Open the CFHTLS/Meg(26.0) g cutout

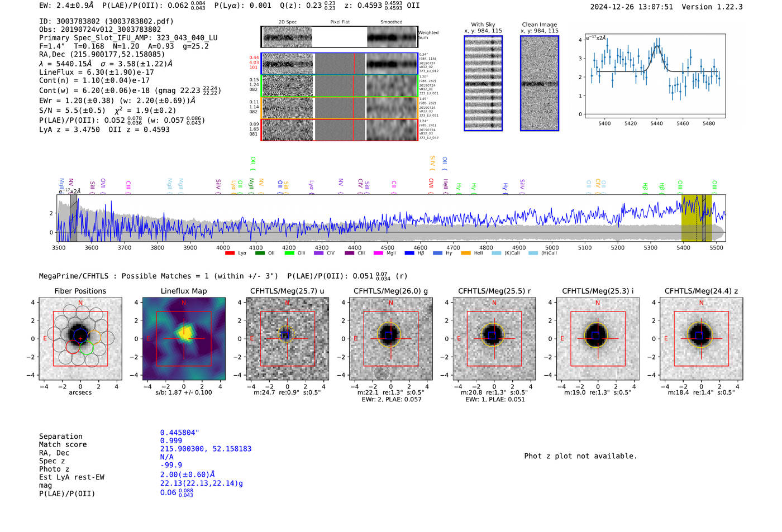point(391,339)
